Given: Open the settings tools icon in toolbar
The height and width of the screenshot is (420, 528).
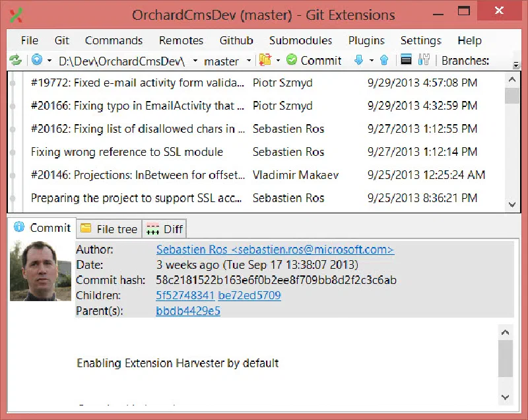Looking at the screenshot, I should [424, 60].
